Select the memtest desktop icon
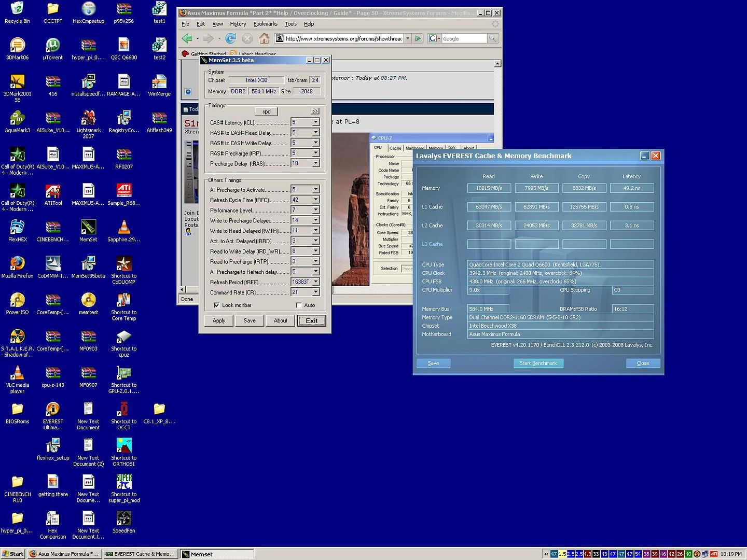Viewport: 747px width, 560px height. tap(89, 303)
